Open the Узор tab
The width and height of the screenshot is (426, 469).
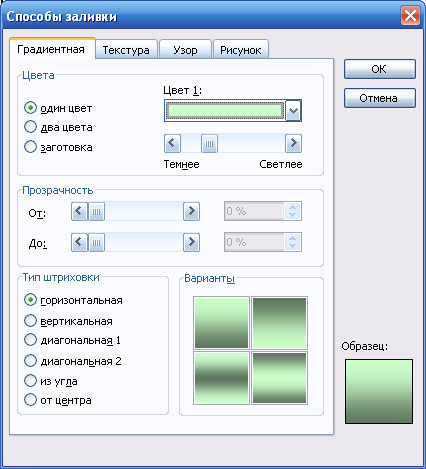point(185,49)
